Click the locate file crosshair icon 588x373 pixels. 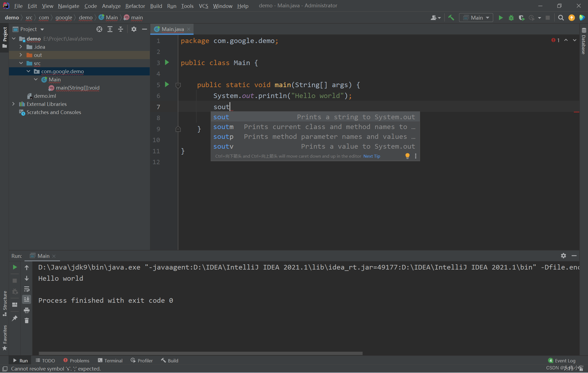tap(99, 29)
